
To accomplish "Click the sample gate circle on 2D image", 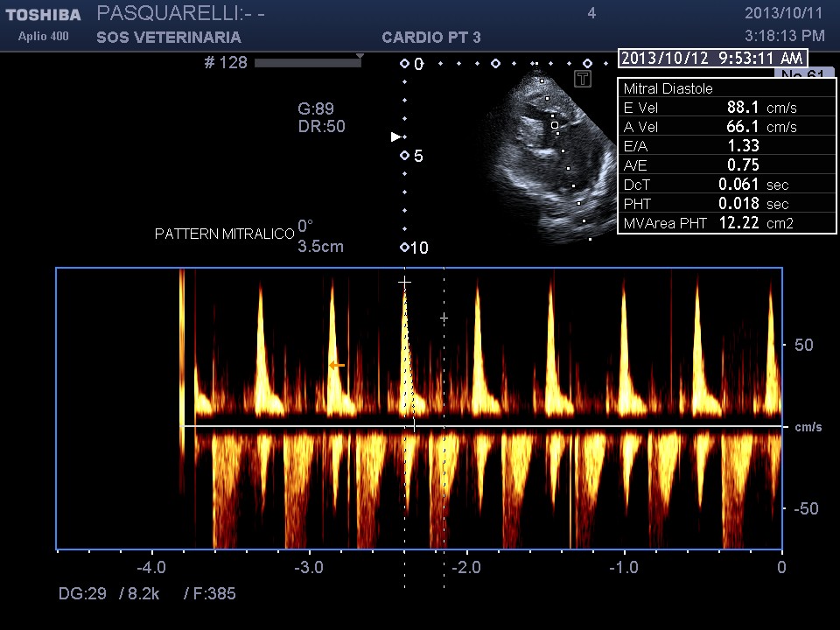I will point(555,125).
